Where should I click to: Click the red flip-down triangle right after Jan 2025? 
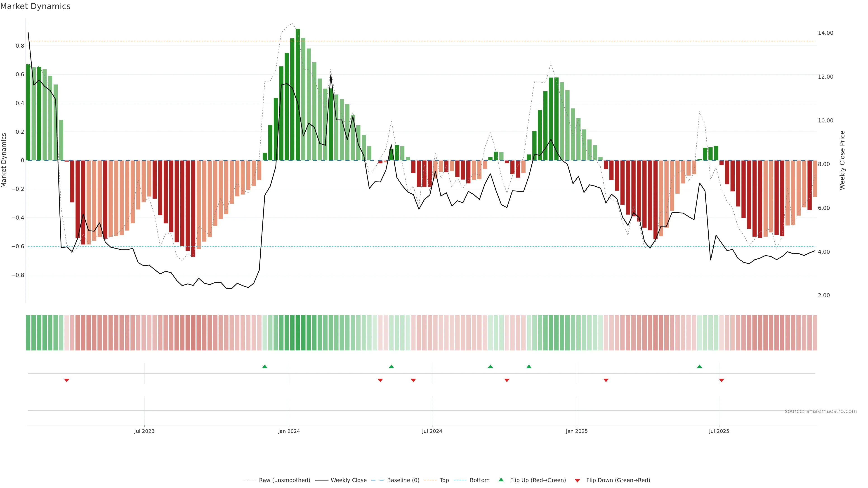(x=606, y=380)
